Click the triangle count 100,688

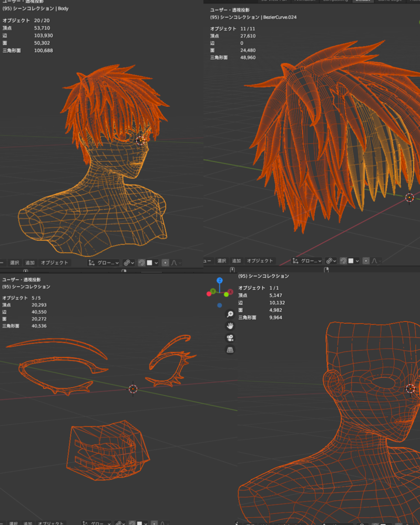[x=44, y=50]
